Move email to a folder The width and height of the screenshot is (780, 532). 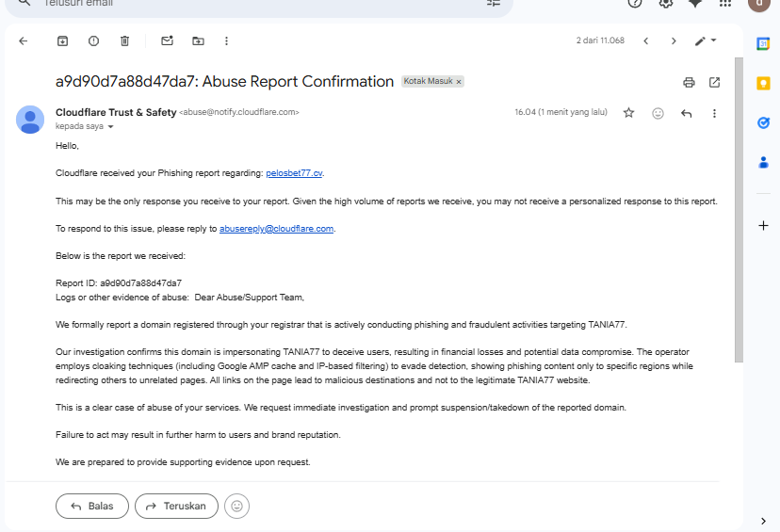(198, 40)
